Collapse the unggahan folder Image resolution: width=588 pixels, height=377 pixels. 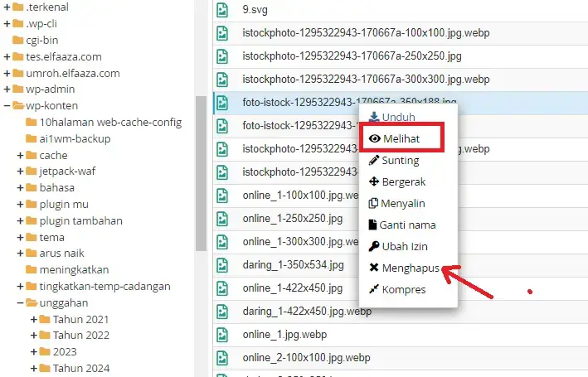pos(20,302)
